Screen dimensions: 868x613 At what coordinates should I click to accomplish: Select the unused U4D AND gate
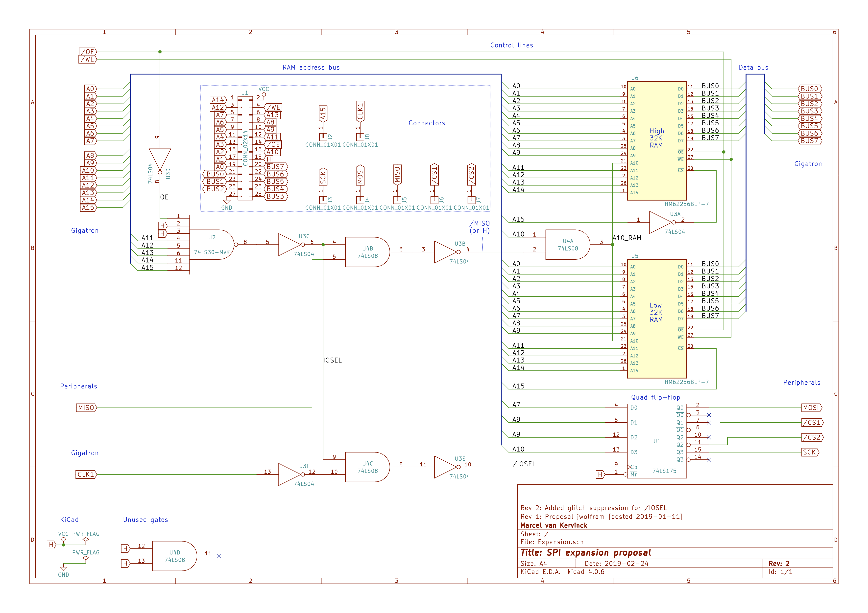pyautogui.click(x=174, y=556)
